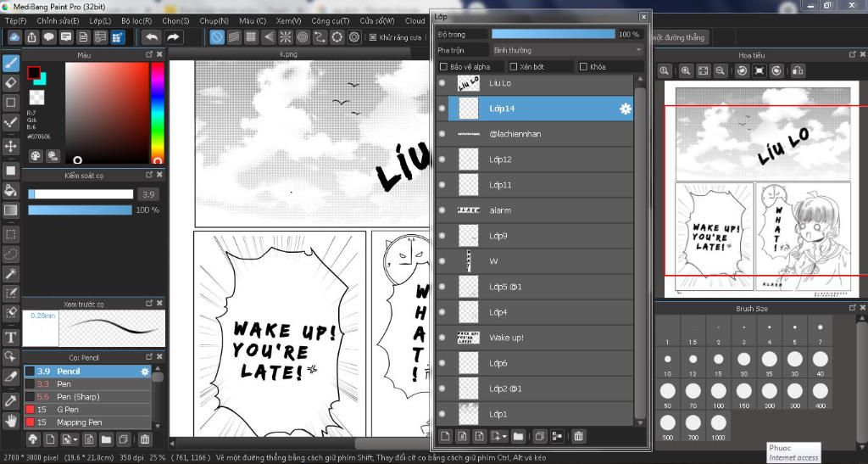This screenshot has height=464, width=868.
Task: Open add-layer dropdown arrow in Lớp panel
Action: click(x=504, y=437)
